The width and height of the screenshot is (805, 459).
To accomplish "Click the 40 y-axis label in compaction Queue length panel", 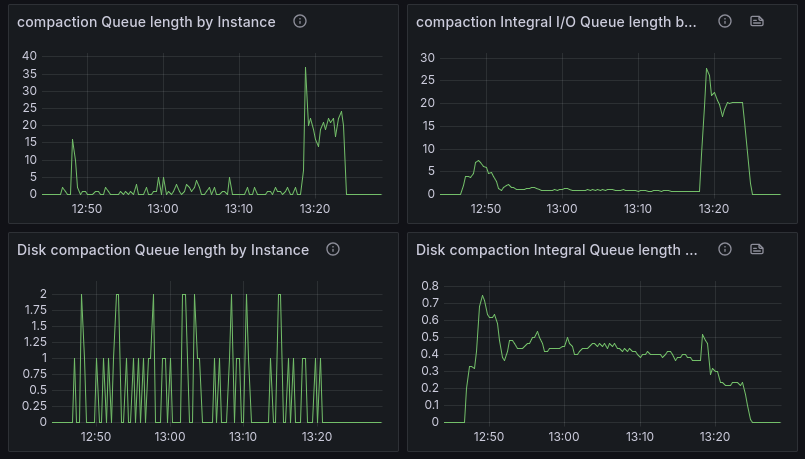I will (x=30, y=56).
